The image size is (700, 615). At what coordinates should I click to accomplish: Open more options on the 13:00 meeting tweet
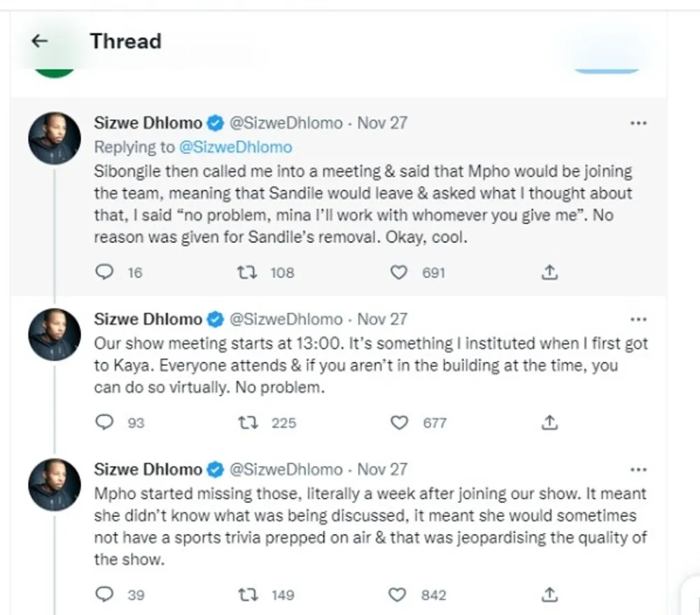[x=638, y=319]
